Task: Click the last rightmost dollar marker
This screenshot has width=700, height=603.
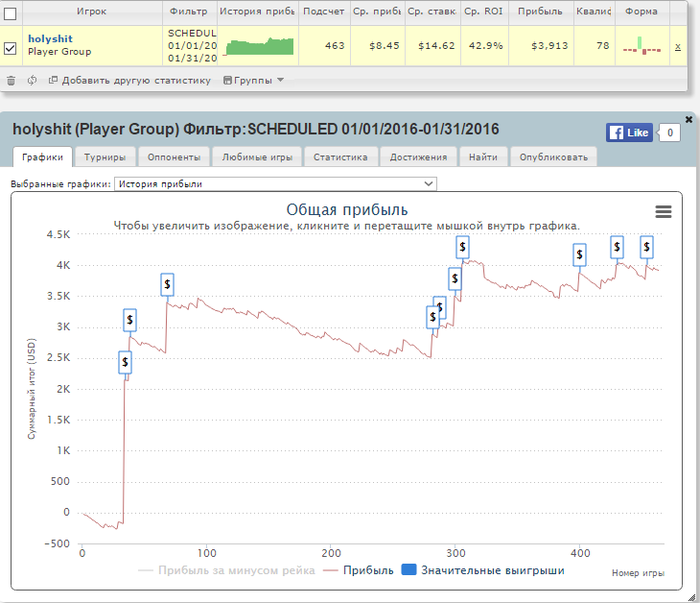Action: [646, 247]
